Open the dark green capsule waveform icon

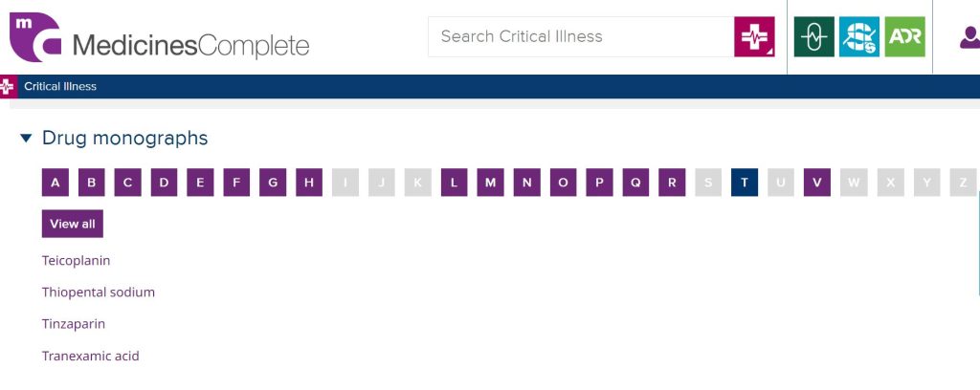tap(813, 37)
